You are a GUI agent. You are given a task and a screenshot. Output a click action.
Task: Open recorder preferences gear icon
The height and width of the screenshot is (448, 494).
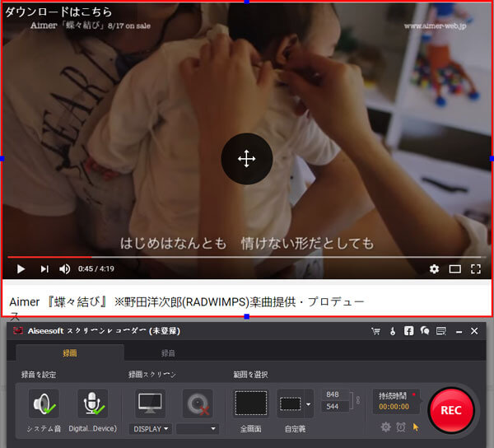385,427
